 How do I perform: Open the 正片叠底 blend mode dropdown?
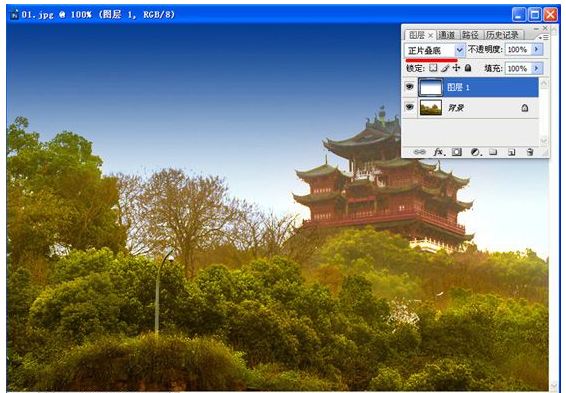(x=435, y=50)
